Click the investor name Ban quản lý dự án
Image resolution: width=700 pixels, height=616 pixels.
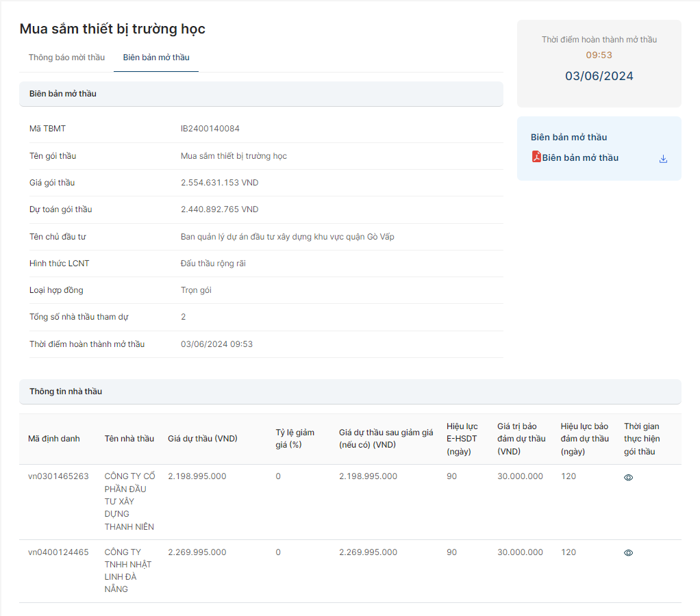pyautogui.click(x=287, y=237)
